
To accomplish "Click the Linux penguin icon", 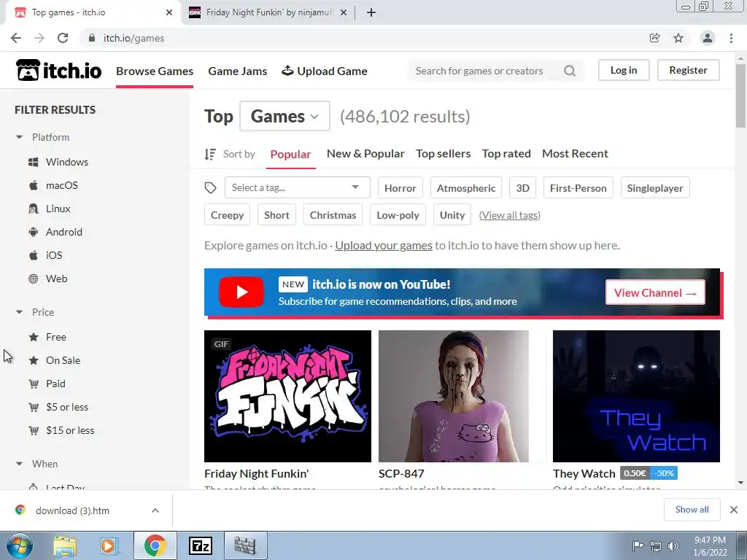I will [x=34, y=209].
